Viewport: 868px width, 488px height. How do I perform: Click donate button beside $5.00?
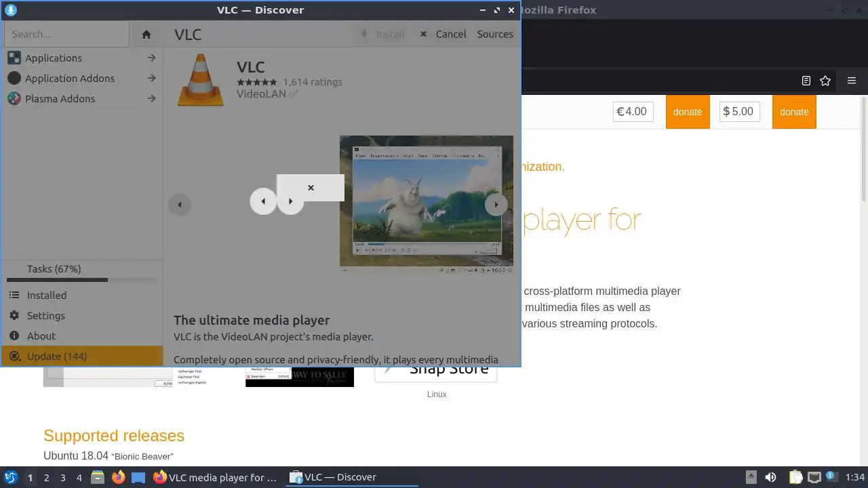click(x=794, y=112)
